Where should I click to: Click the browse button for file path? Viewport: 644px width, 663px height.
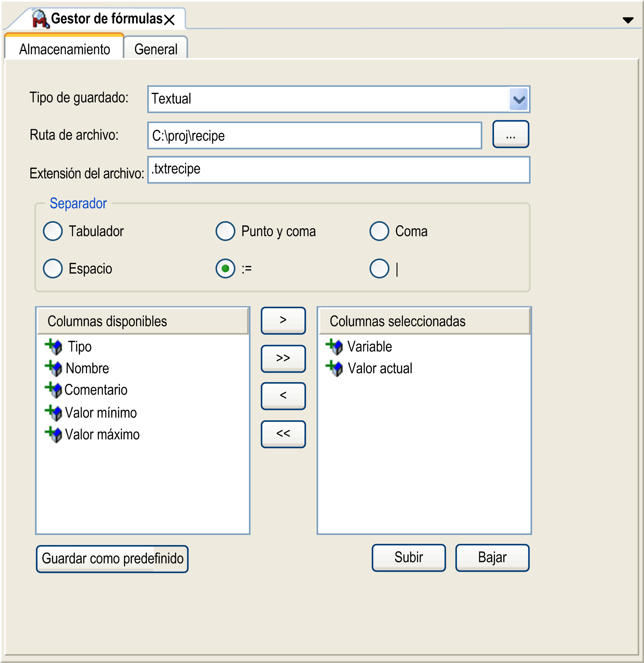[510, 135]
